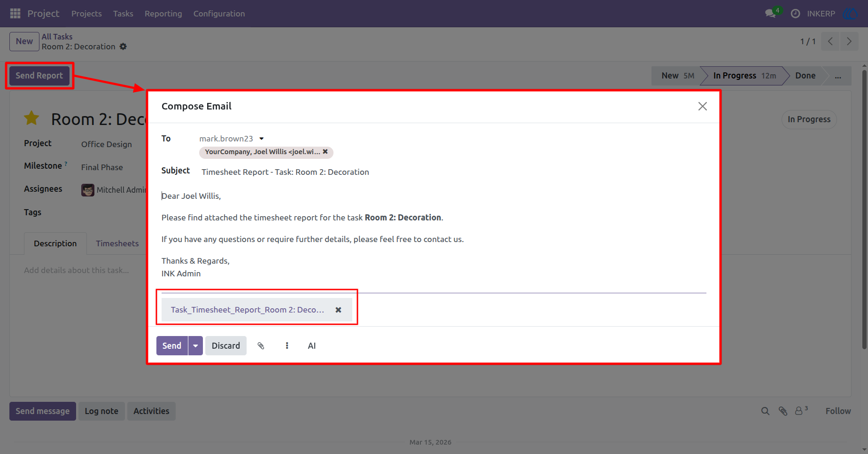Open the Reporting menu

[x=163, y=14]
